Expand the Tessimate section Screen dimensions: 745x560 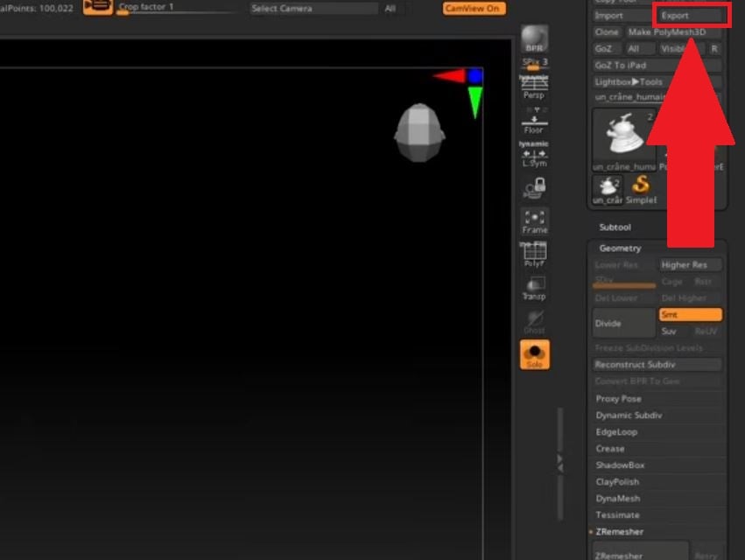pyautogui.click(x=618, y=514)
